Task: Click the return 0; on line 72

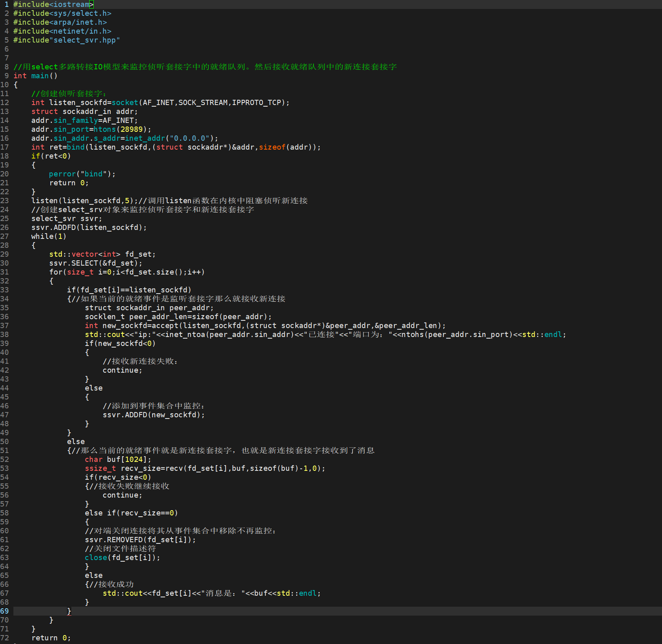Action: coord(51,638)
